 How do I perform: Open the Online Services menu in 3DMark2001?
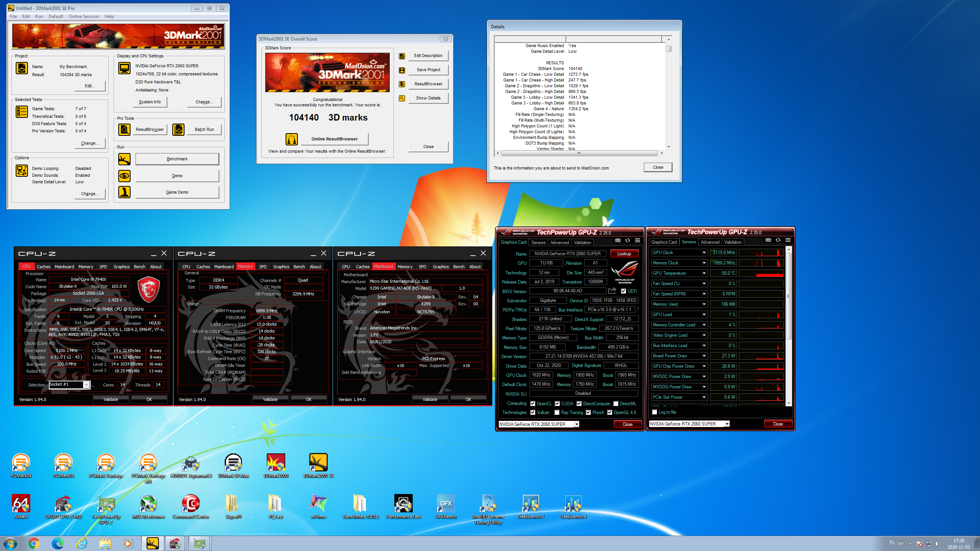pyautogui.click(x=84, y=16)
